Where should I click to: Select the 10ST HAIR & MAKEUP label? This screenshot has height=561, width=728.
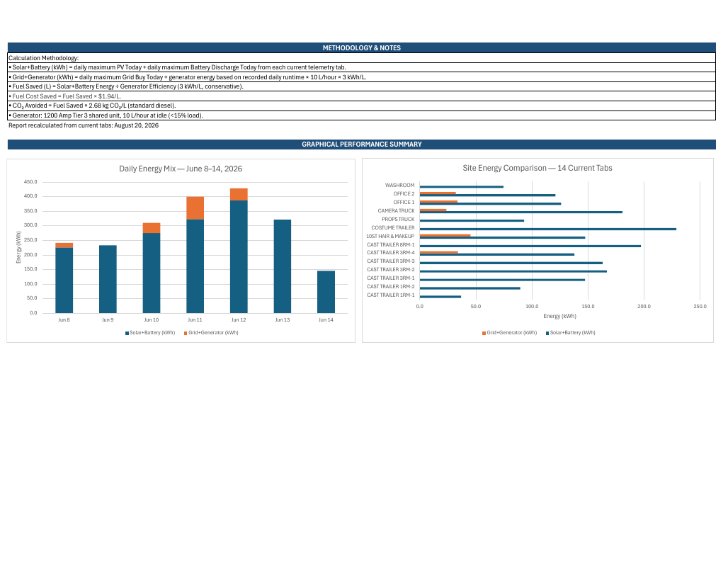pyautogui.click(x=390, y=237)
